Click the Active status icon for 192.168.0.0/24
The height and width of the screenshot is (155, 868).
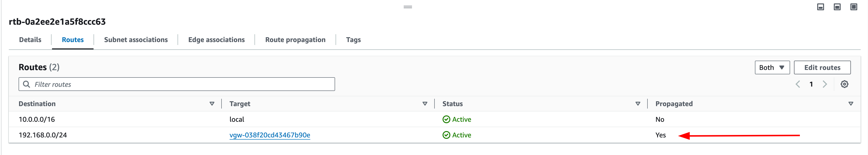[446, 135]
